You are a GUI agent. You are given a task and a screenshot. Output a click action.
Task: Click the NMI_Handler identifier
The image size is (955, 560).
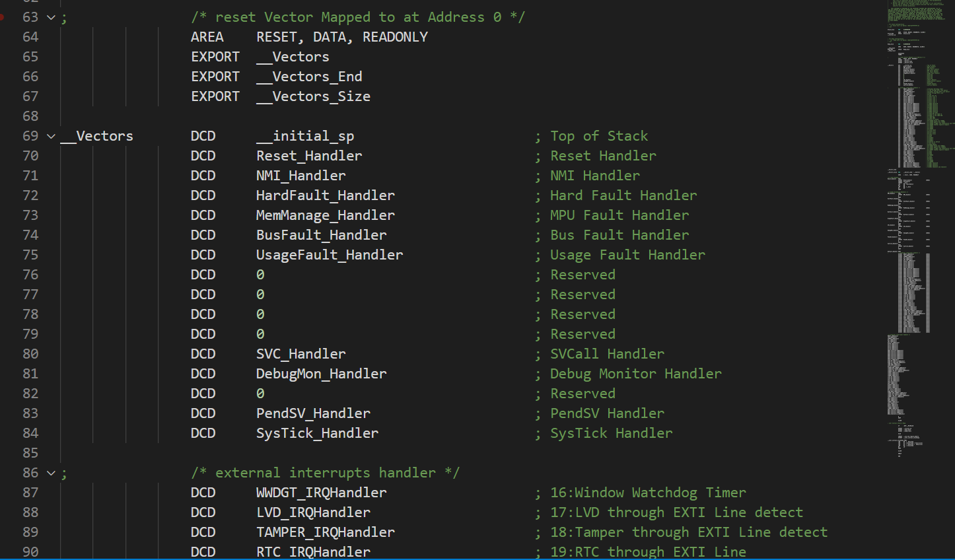pyautogui.click(x=301, y=176)
